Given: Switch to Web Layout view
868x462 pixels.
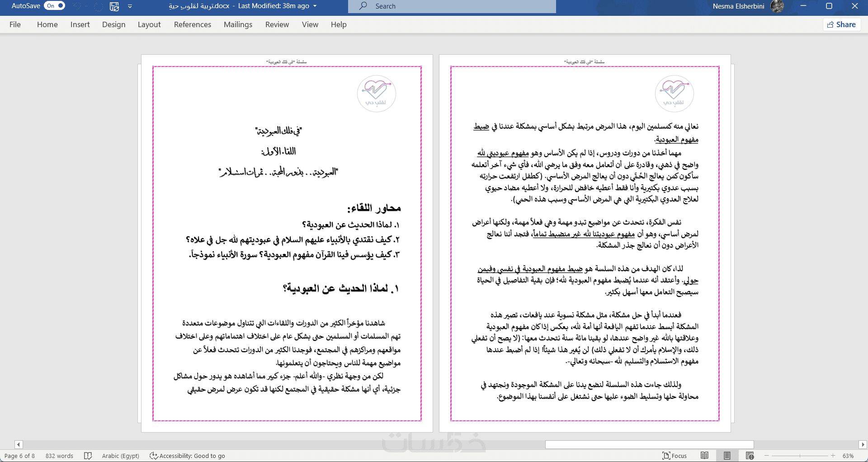Looking at the screenshot, I should tap(750, 456).
